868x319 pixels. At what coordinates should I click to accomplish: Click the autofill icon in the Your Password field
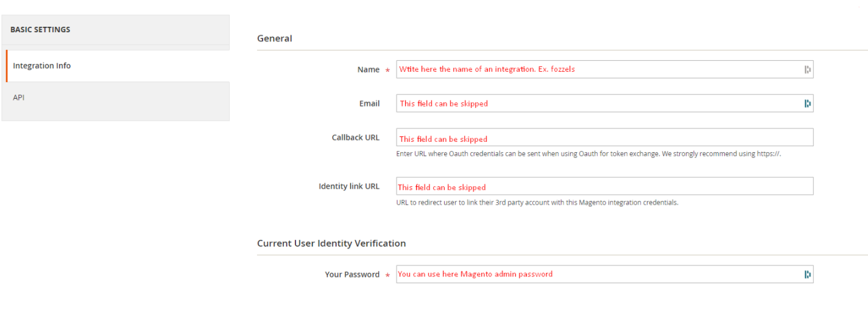coord(807,275)
